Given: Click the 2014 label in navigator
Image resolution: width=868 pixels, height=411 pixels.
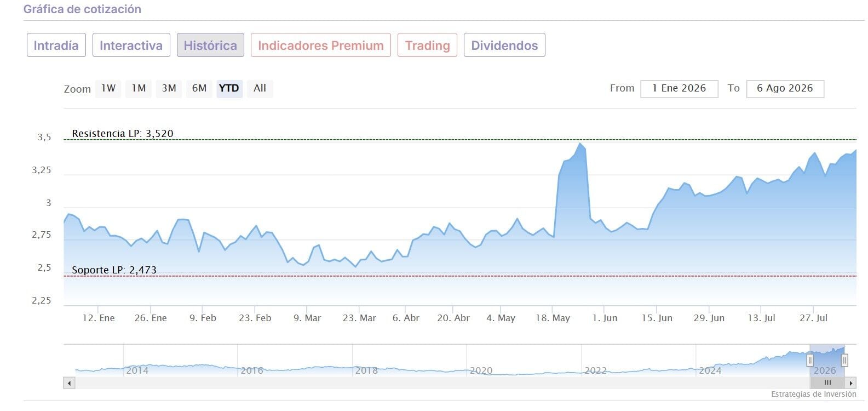Looking at the screenshot, I should tap(137, 370).
